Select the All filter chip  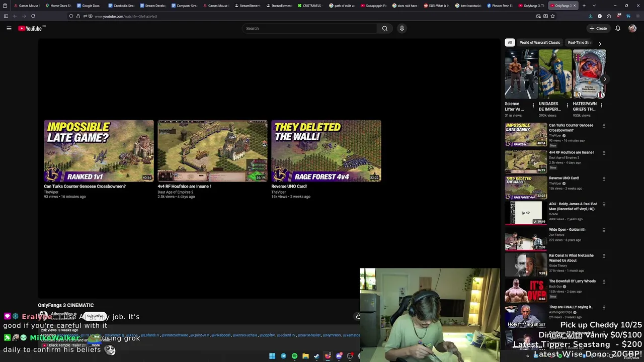click(510, 43)
